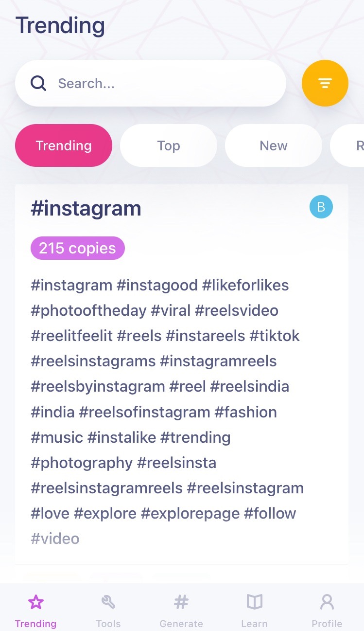Tap the #video hashtag
This screenshot has width=364, height=631.
(x=54, y=539)
